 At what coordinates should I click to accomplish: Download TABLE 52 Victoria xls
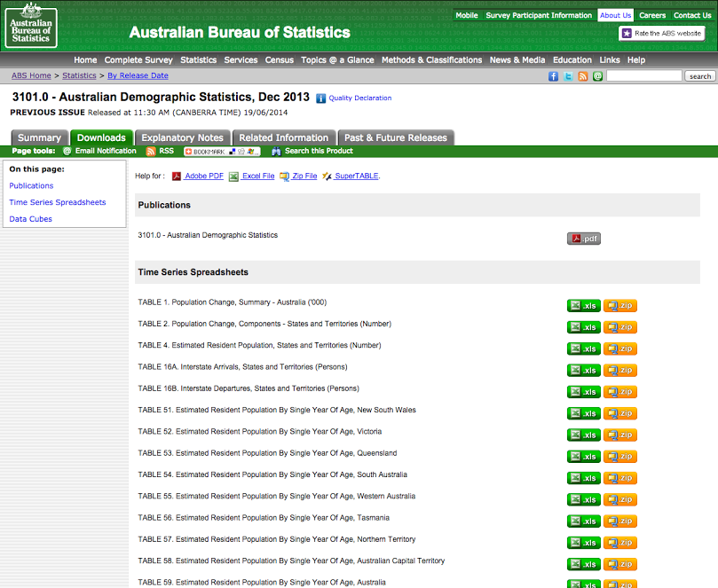click(x=584, y=435)
